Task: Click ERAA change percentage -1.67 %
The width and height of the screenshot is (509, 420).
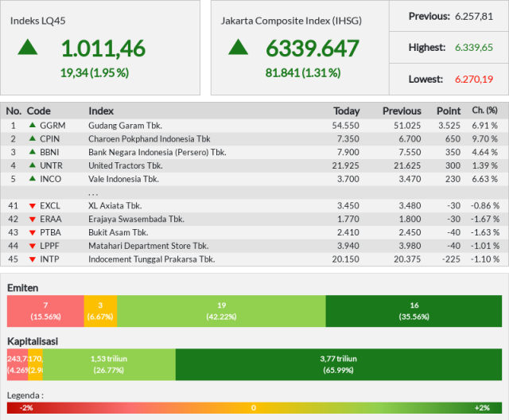Action: pos(485,219)
